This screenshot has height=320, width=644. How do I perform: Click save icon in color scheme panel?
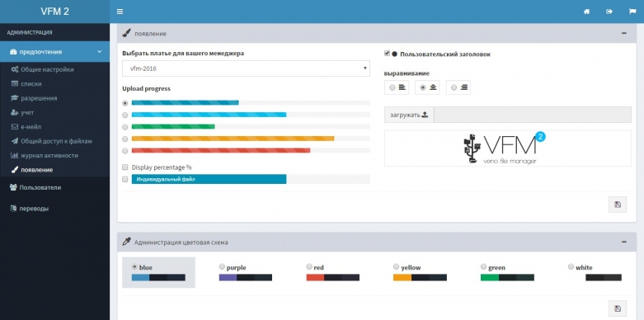(x=618, y=308)
